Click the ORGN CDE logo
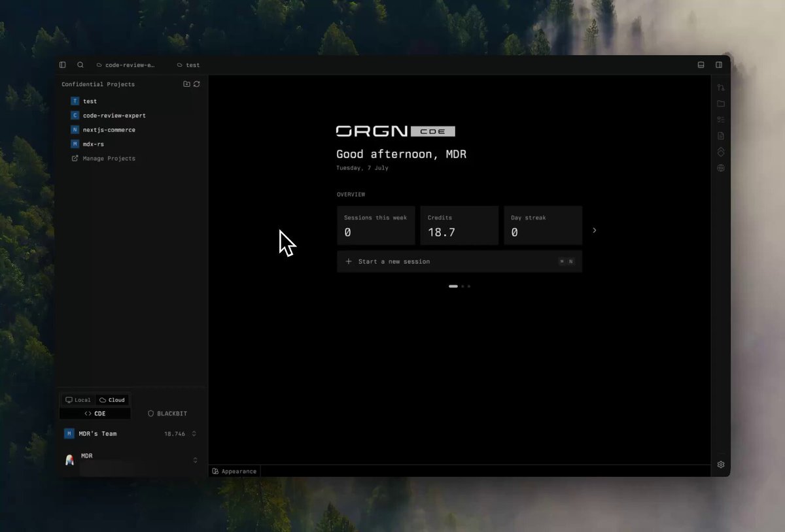 (395, 131)
